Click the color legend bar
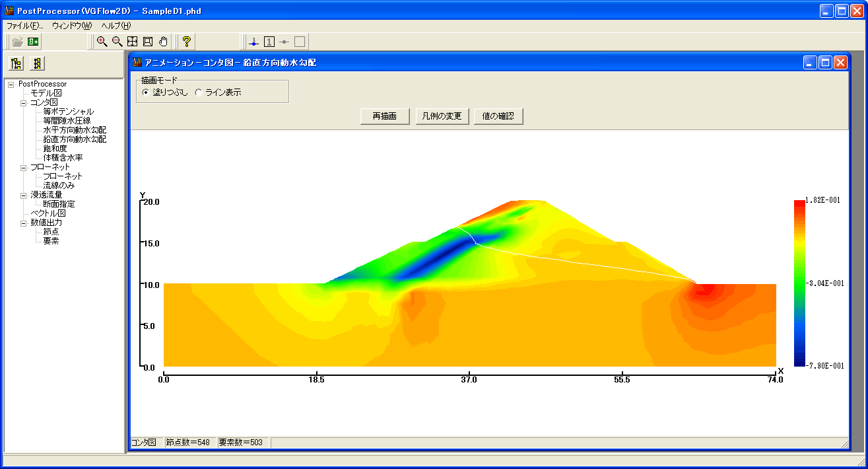868x469 pixels. (799, 282)
